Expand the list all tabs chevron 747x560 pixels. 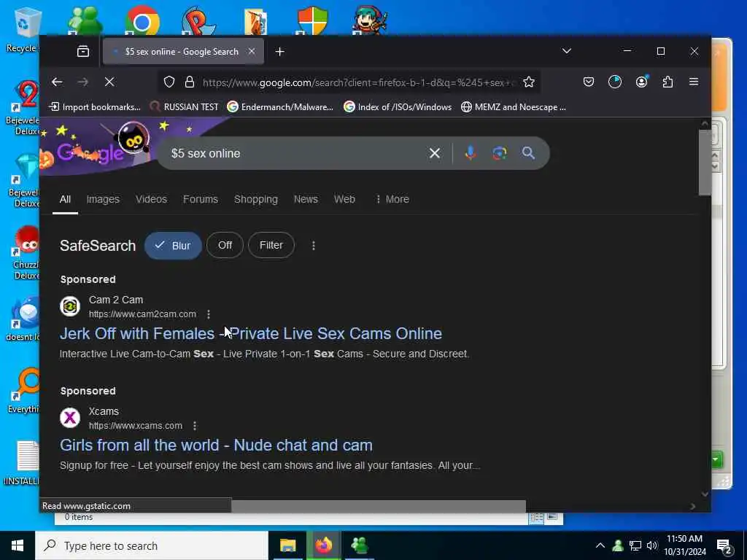566,51
